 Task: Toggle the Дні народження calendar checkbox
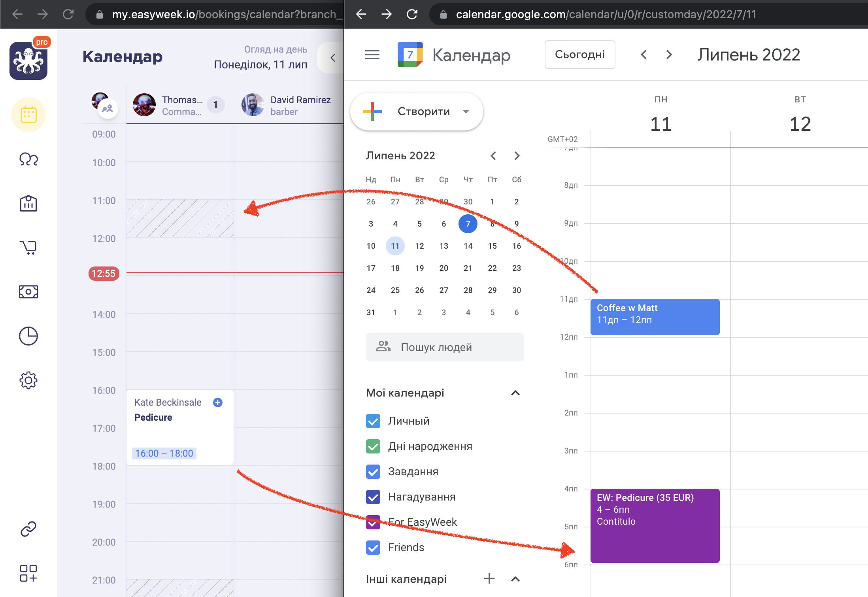(x=373, y=446)
